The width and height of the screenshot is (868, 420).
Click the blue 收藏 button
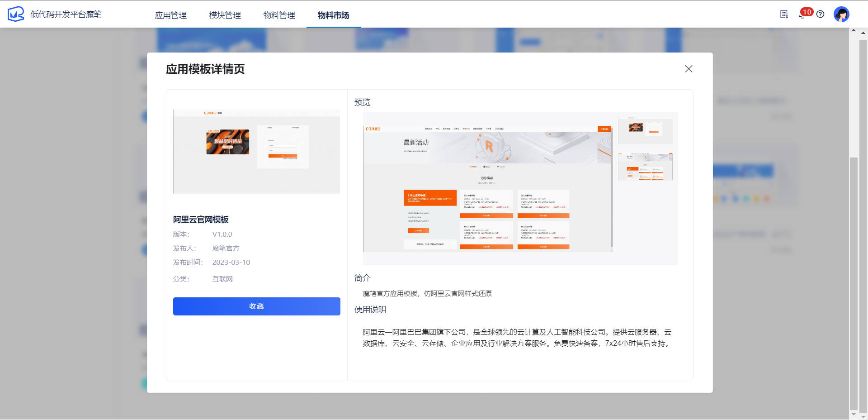[x=257, y=306]
